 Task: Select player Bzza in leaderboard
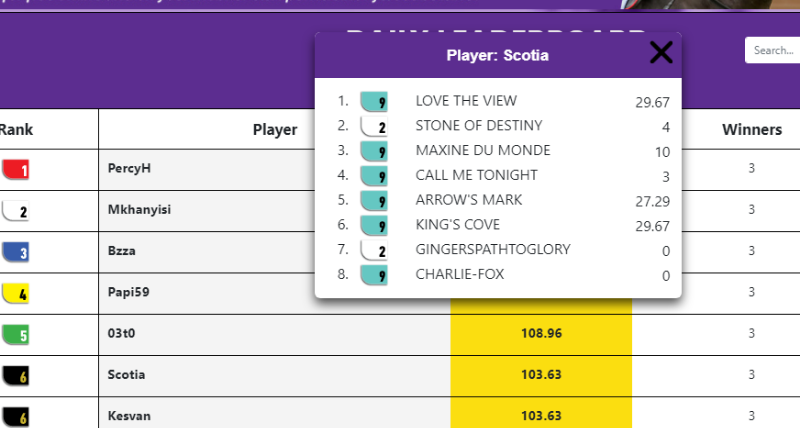[123, 252]
